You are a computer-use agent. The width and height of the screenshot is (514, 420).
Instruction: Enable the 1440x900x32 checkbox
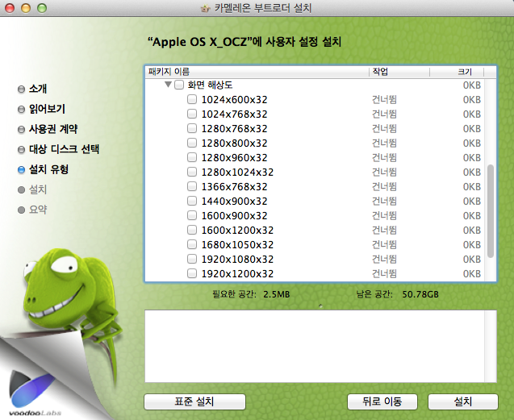click(192, 201)
